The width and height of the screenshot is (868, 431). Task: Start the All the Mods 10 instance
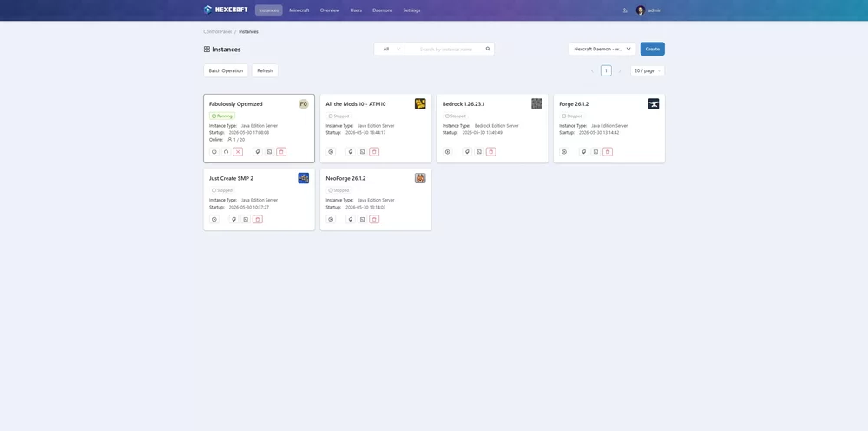pos(331,152)
